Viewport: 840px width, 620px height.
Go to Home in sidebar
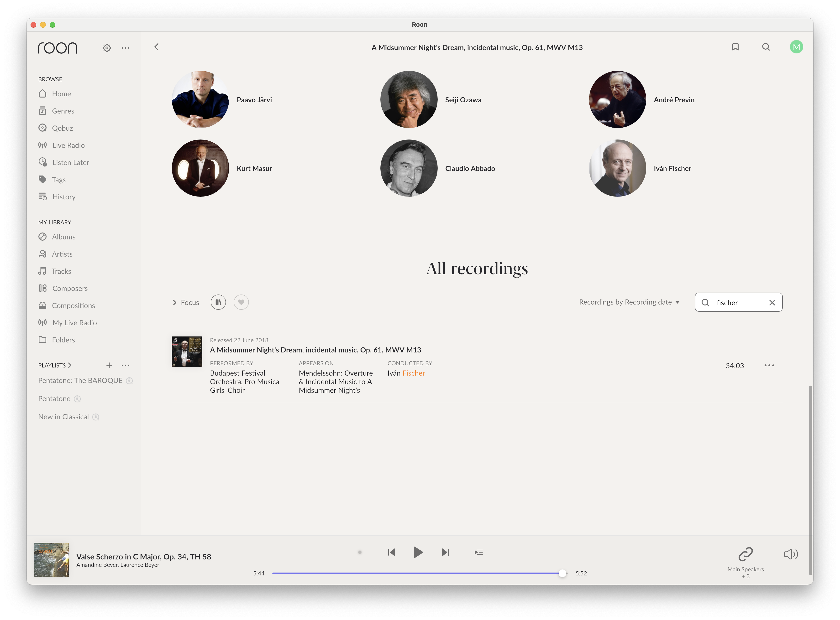55,94
